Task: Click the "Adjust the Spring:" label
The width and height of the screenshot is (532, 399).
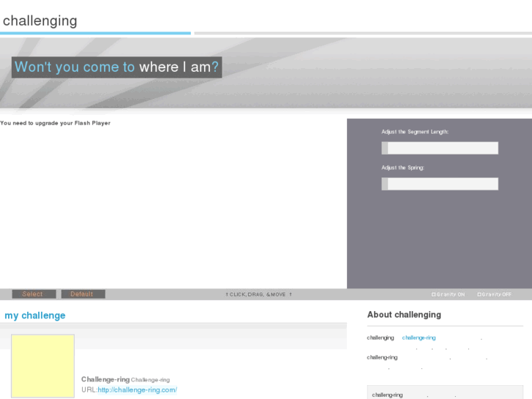Action: (402, 168)
